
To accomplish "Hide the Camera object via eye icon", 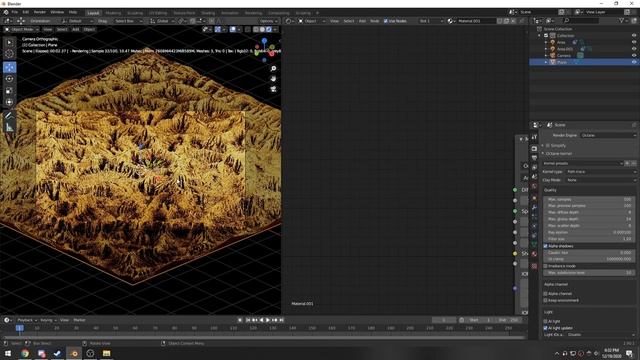I will pos(634,56).
